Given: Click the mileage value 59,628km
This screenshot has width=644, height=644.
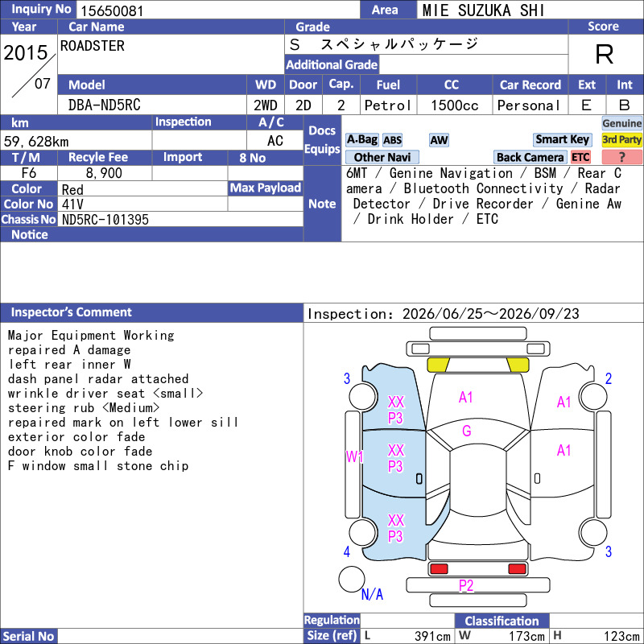Looking at the screenshot, I should click(36, 142).
